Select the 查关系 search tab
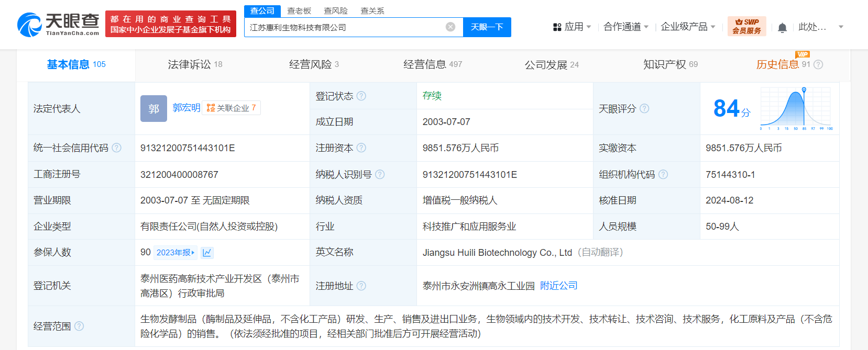This screenshot has height=350, width=868. (372, 10)
